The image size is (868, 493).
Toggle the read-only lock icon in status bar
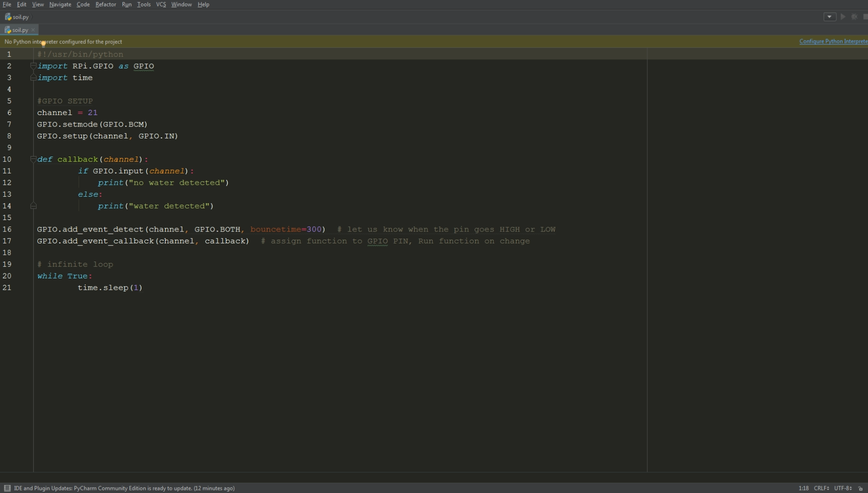point(861,488)
